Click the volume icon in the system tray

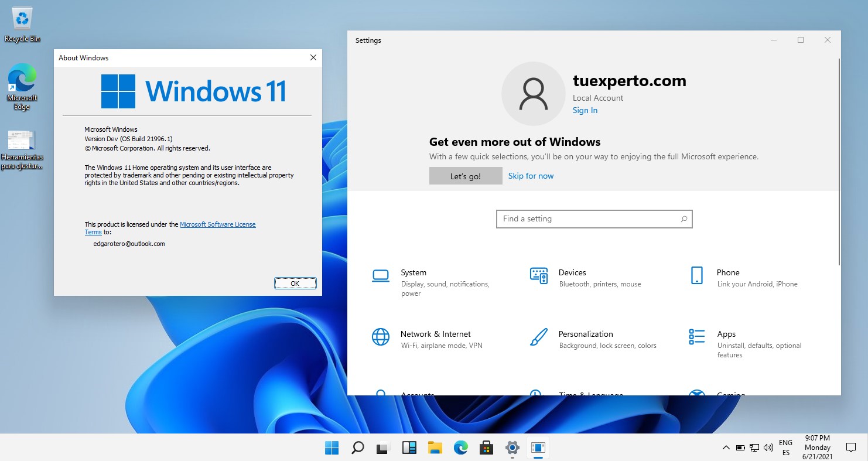click(768, 447)
